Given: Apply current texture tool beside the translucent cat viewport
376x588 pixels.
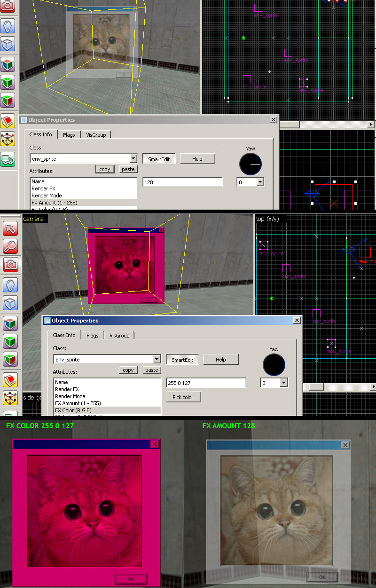Looking at the screenshot, I should tap(8, 82).
